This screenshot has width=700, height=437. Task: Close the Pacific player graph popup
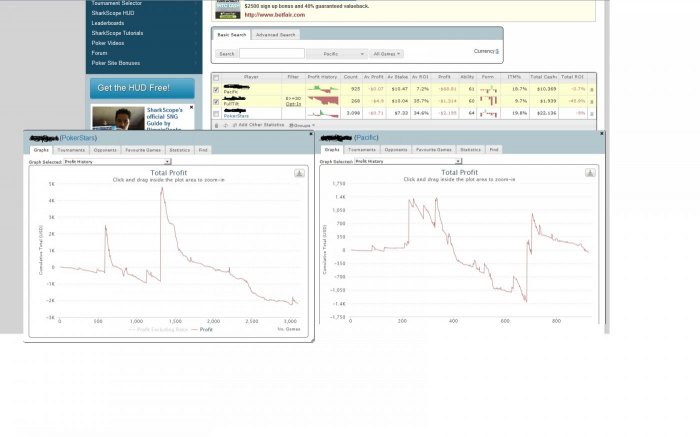[x=602, y=133]
